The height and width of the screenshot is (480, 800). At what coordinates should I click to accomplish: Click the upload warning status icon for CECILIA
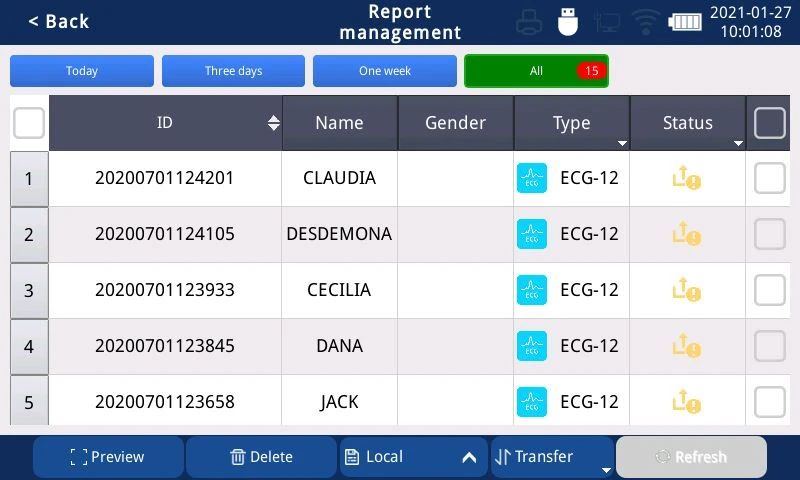tap(687, 290)
